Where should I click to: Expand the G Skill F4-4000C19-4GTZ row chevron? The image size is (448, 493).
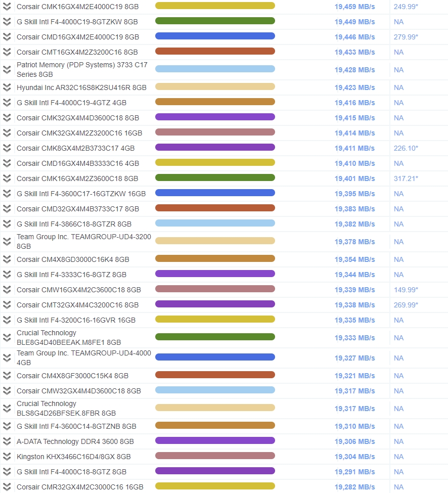[7, 103]
